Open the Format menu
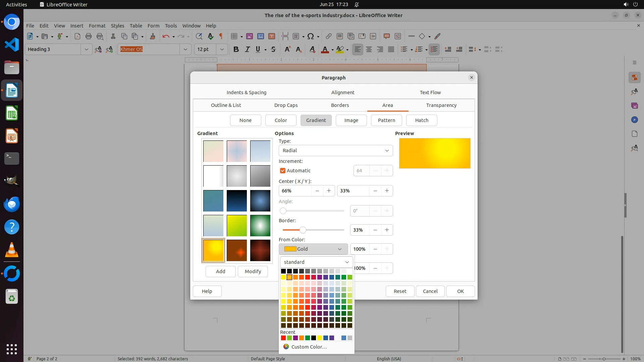The width and height of the screenshot is (644, 362). coord(97,25)
